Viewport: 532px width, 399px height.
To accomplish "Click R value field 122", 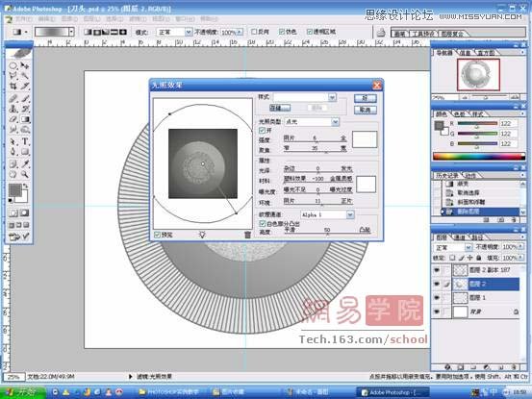I will click(x=508, y=123).
